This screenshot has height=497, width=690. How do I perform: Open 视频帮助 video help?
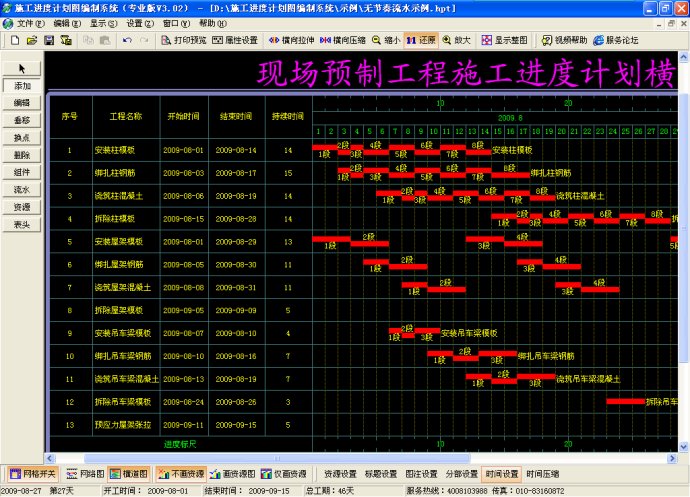[x=564, y=40]
